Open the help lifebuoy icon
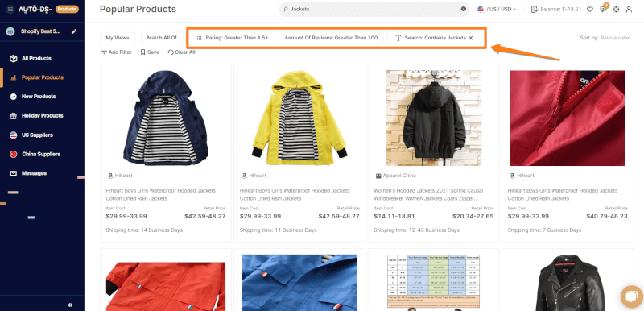Screen dimensions: 644x311 point(616,9)
